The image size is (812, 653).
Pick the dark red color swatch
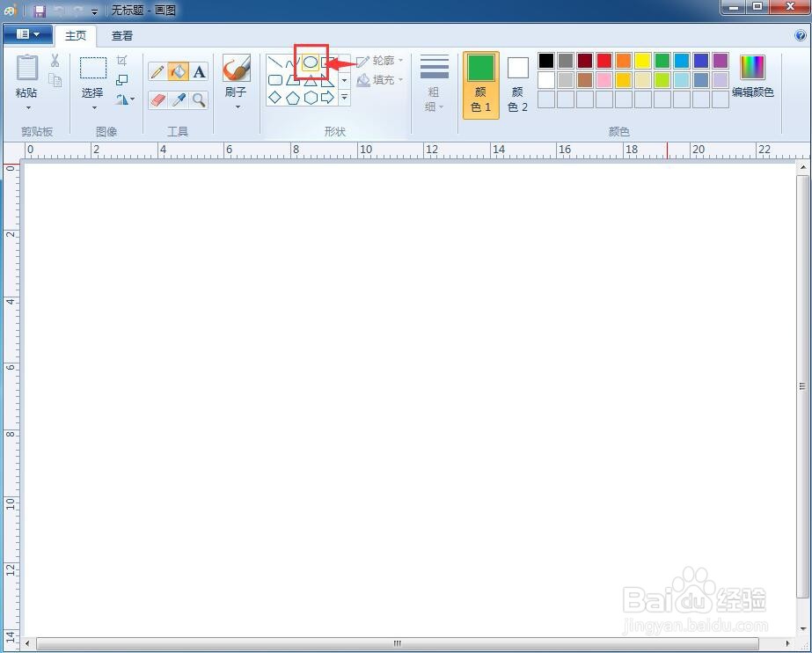585,61
